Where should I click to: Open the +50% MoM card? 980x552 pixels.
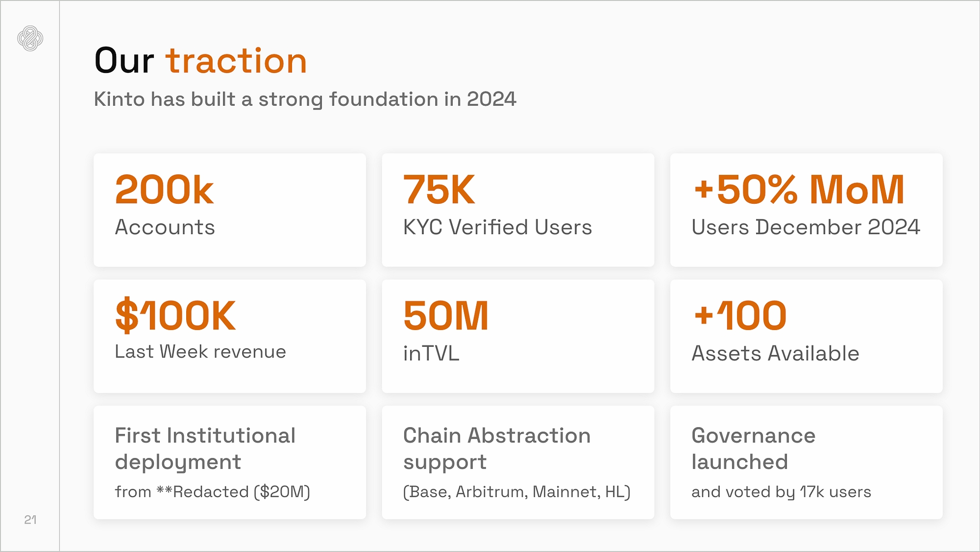(x=806, y=210)
